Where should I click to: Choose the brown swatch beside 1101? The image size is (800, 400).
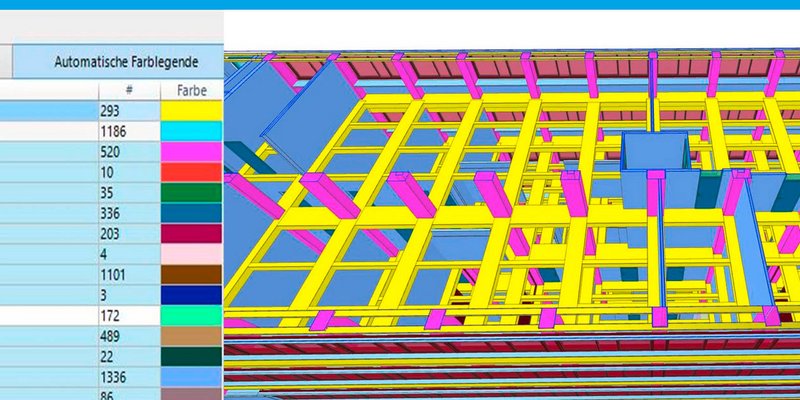191,275
